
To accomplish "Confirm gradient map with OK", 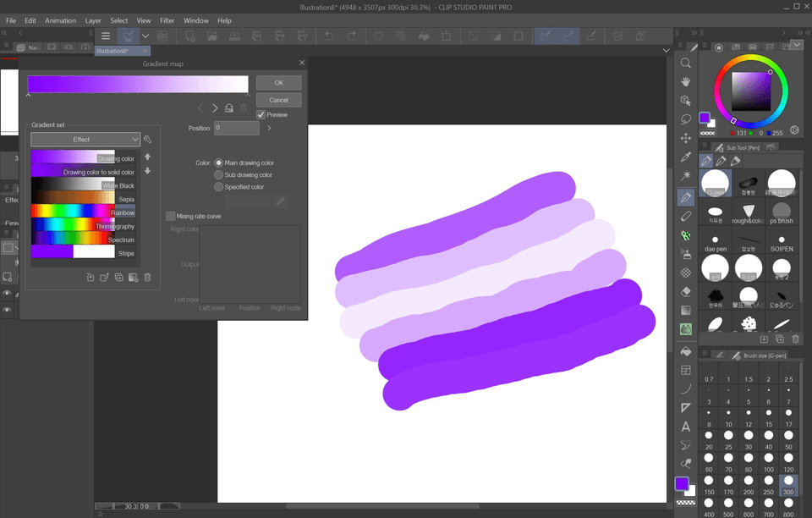I will tap(278, 83).
